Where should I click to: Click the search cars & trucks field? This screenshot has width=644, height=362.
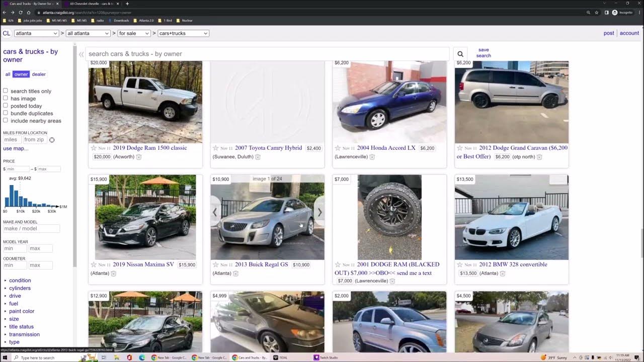tap(267, 54)
